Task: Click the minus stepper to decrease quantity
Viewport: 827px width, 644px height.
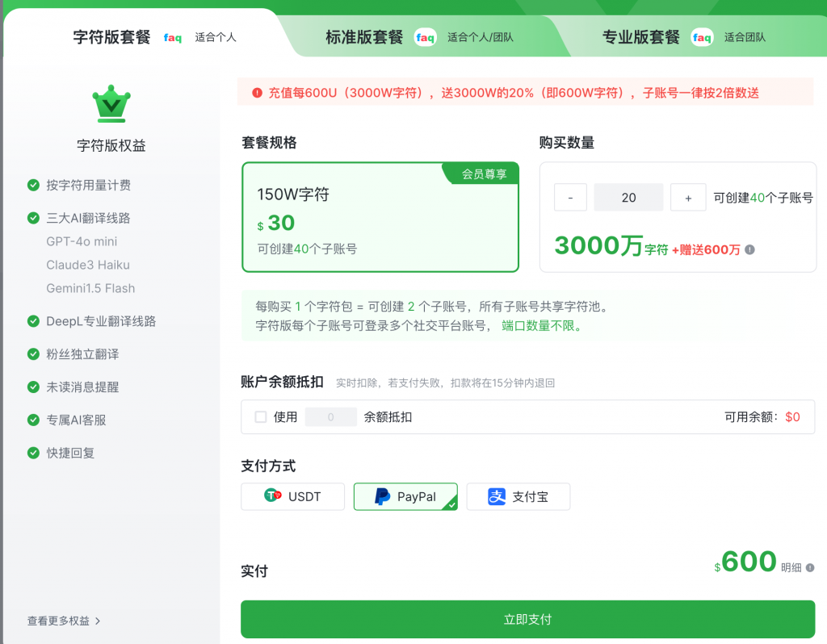Action: click(x=570, y=196)
